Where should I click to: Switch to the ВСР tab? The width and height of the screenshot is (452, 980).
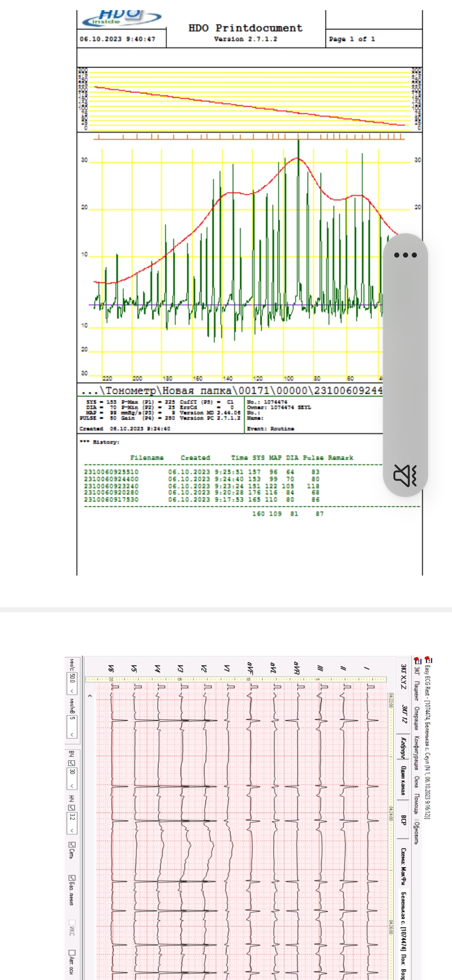tap(403, 820)
